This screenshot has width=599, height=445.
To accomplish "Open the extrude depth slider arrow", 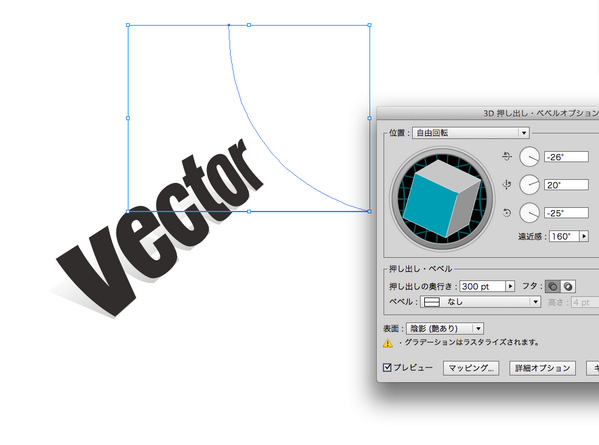I will pyautogui.click(x=510, y=286).
